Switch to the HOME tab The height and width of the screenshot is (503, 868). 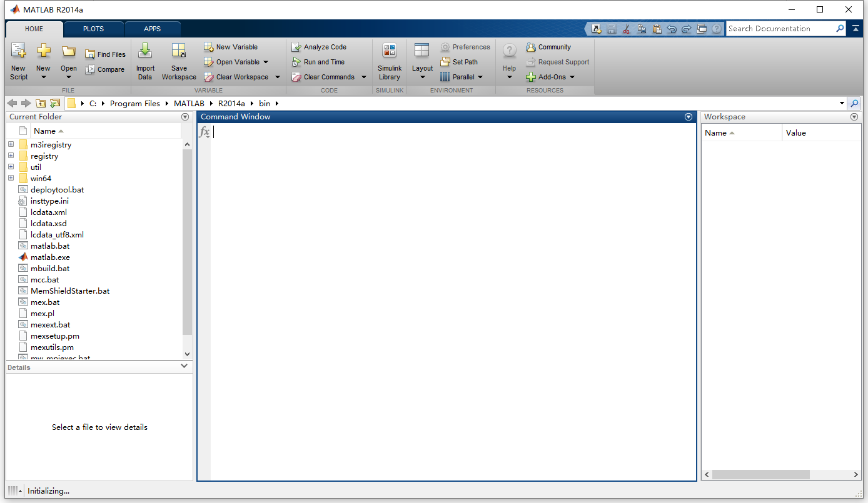click(x=34, y=29)
